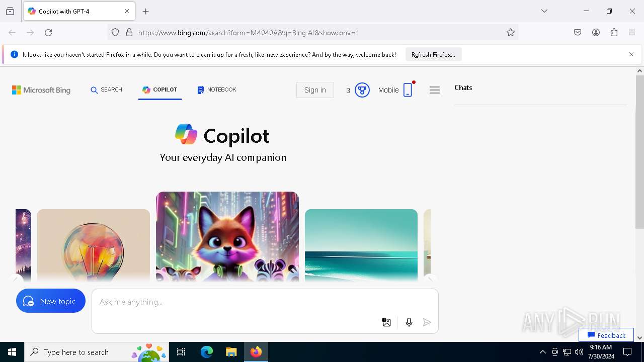
Task: Open Save to Pocket
Action: coord(578,33)
